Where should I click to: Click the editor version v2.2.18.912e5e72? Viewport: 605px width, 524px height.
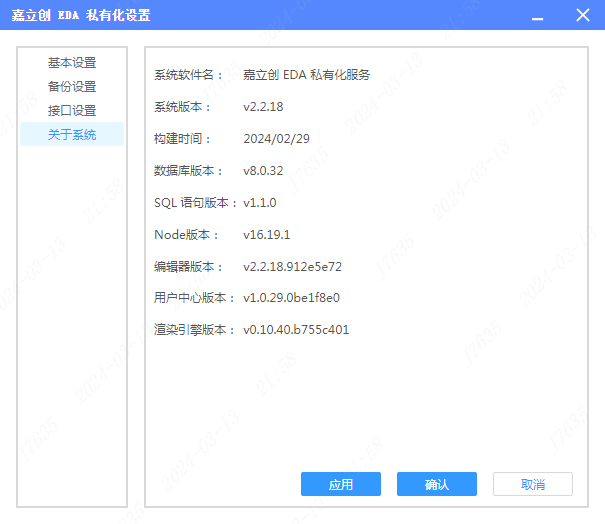pos(292,267)
